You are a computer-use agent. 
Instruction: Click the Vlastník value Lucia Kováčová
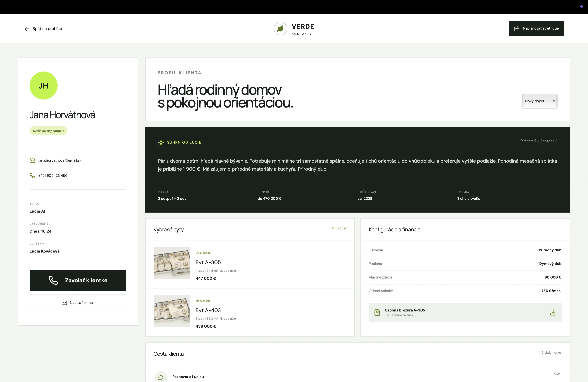[x=44, y=251]
